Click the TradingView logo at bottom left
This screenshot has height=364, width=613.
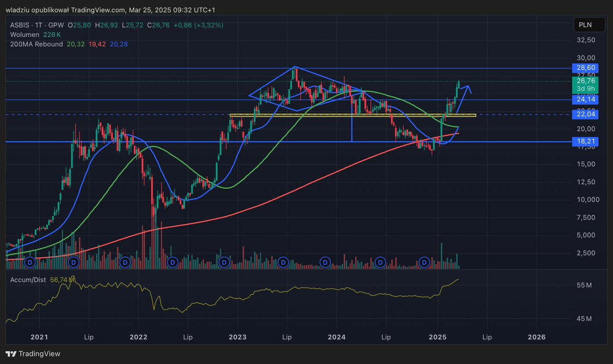[33, 354]
